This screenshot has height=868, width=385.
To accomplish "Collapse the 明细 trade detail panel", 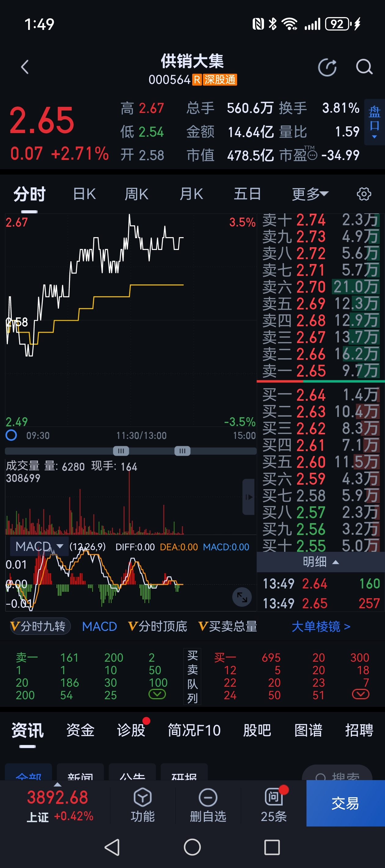I will [x=321, y=562].
